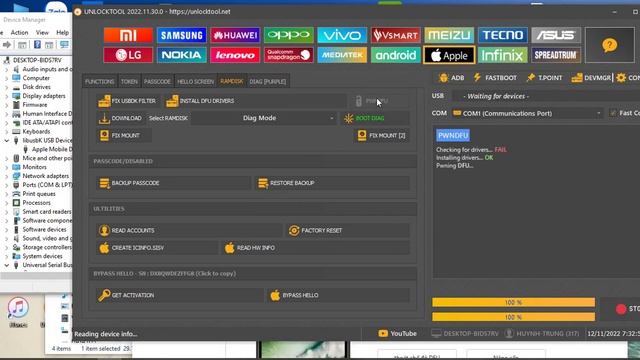The width and height of the screenshot is (640, 360).
Task: Open Help menu in Device Manager
Action: pyautogui.click(x=62, y=32)
